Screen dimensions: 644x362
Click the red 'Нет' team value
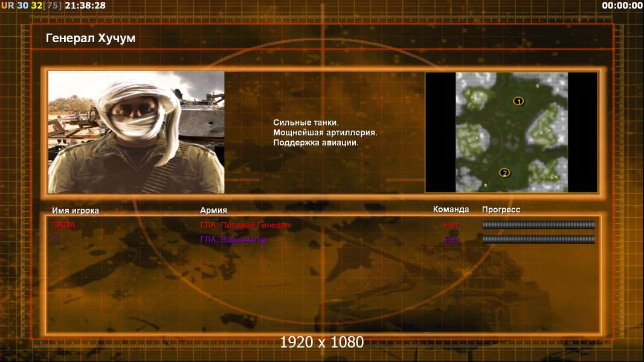[x=451, y=225]
